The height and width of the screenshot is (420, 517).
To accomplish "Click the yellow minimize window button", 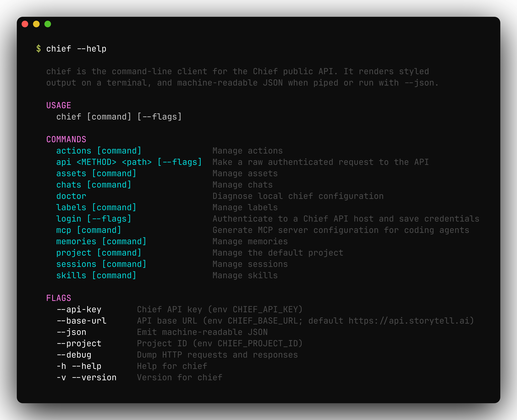I will pos(36,24).
